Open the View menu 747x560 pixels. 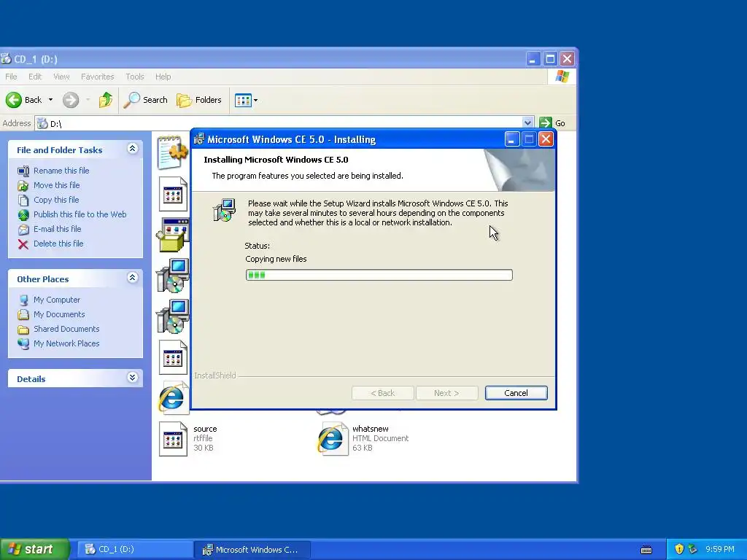pyautogui.click(x=61, y=77)
